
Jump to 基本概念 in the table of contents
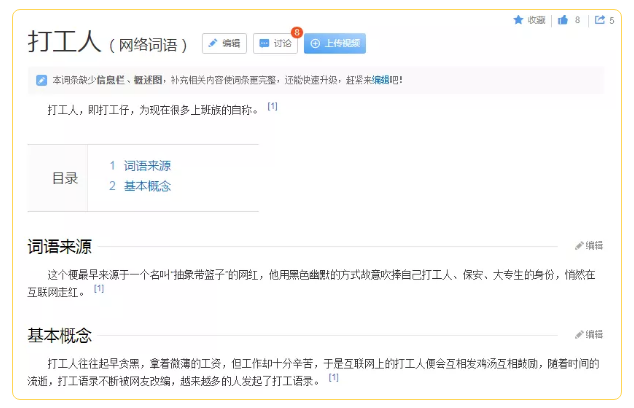[x=147, y=186]
